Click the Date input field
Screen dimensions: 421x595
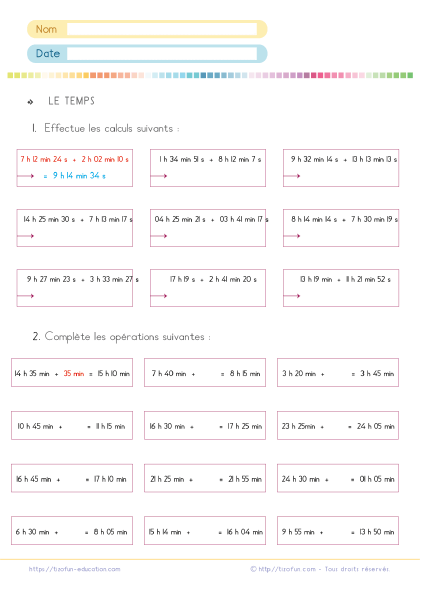[x=162, y=54]
